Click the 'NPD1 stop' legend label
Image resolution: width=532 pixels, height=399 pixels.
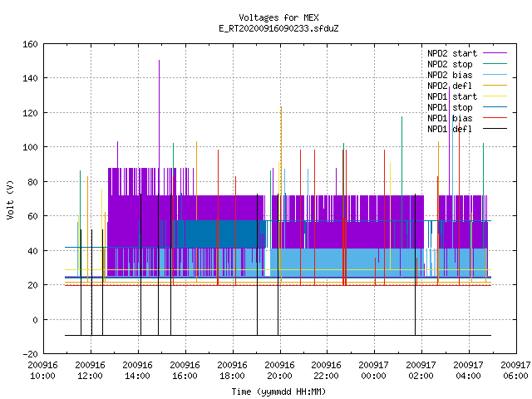[x=450, y=107]
